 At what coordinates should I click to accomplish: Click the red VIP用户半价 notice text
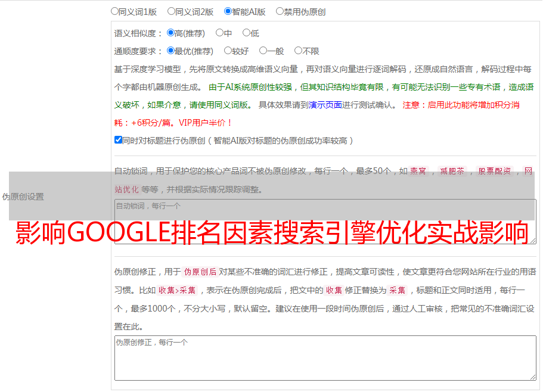pyautogui.click(x=205, y=123)
